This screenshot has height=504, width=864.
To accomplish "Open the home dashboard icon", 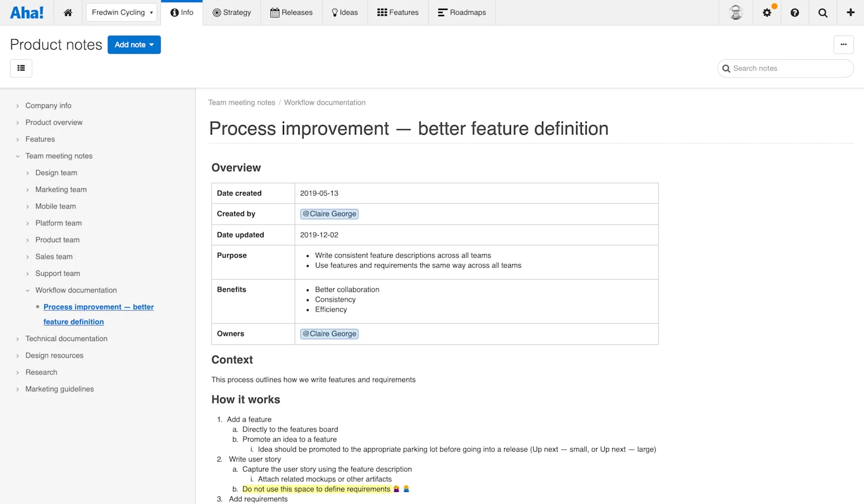I will [x=68, y=12].
